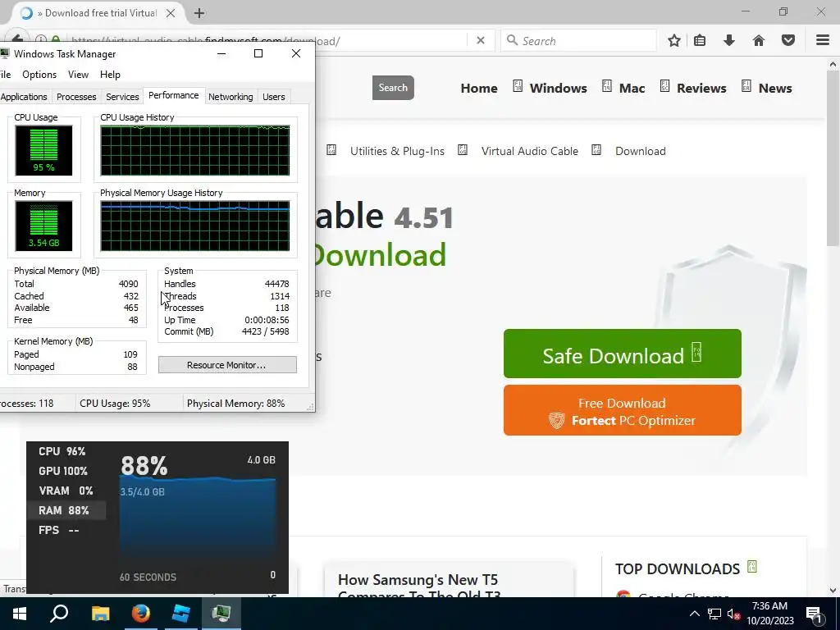Open Task Manager Help menu
Viewport: 840px width, 630px height.
tap(111, 75)
